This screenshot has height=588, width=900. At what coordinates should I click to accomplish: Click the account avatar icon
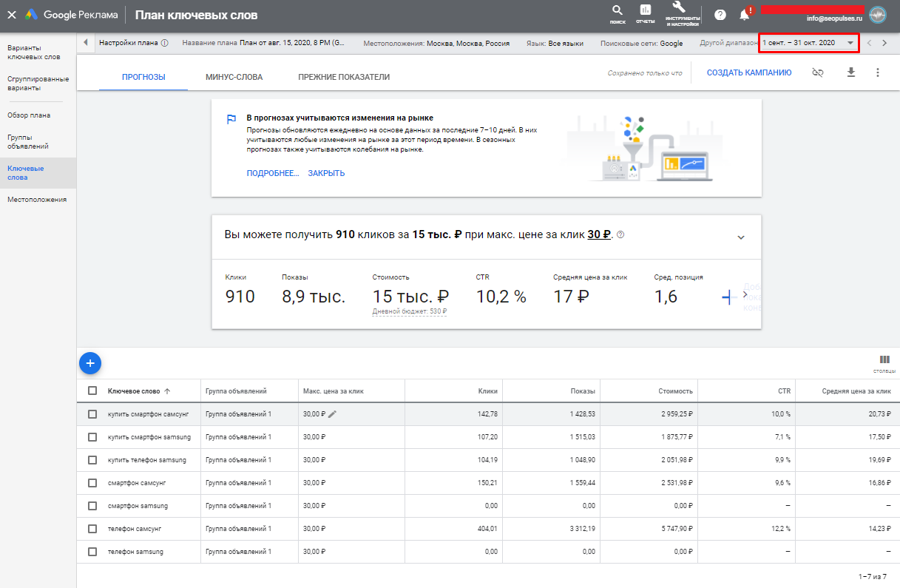(x=877, y=15)
